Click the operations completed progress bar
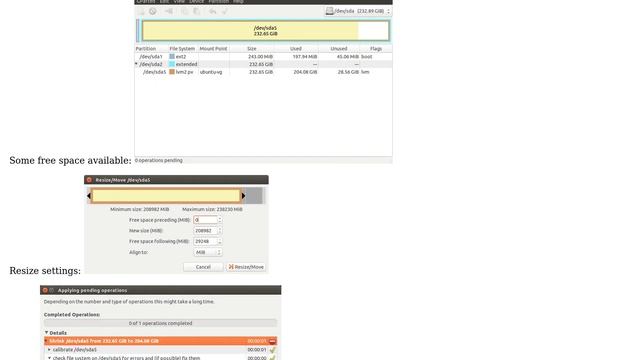 160,323
